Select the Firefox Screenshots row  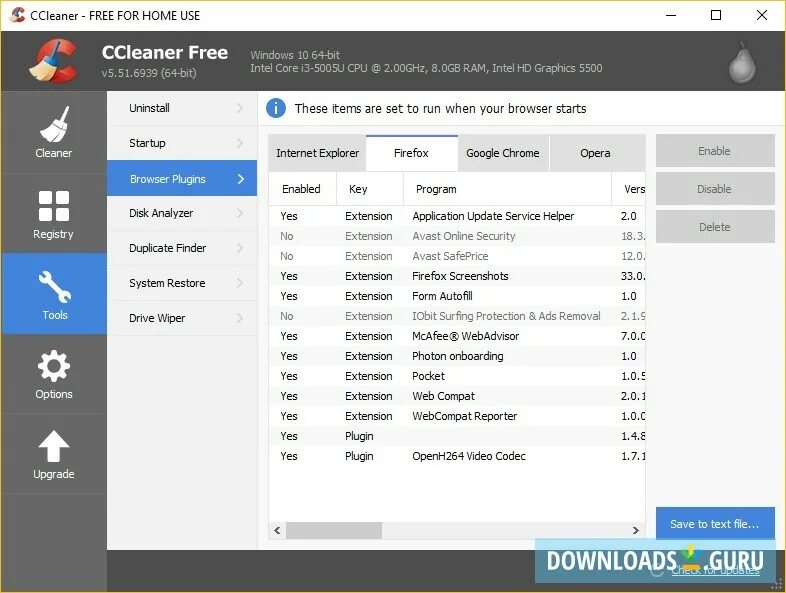(x=457, y=276)
